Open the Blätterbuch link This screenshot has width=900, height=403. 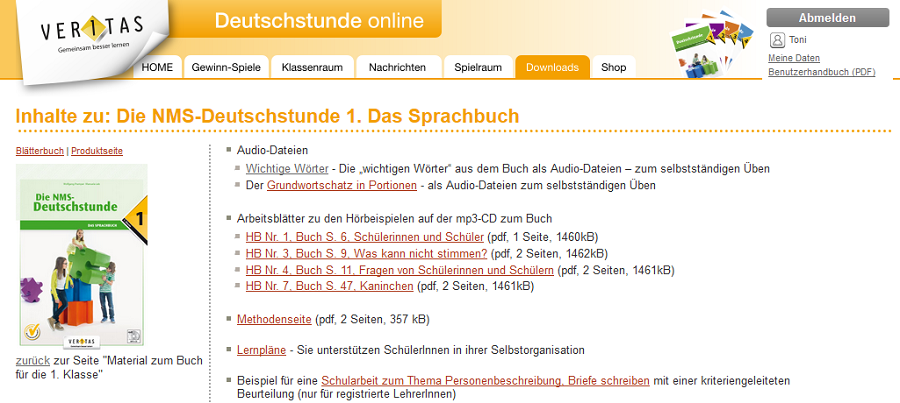40,151
